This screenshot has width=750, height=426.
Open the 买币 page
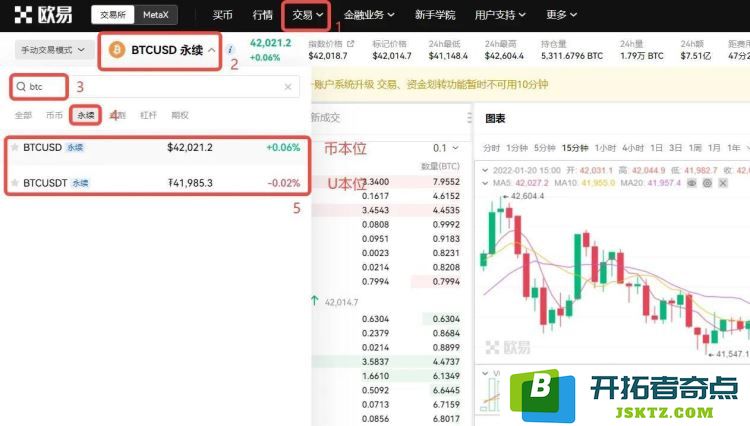222,15
